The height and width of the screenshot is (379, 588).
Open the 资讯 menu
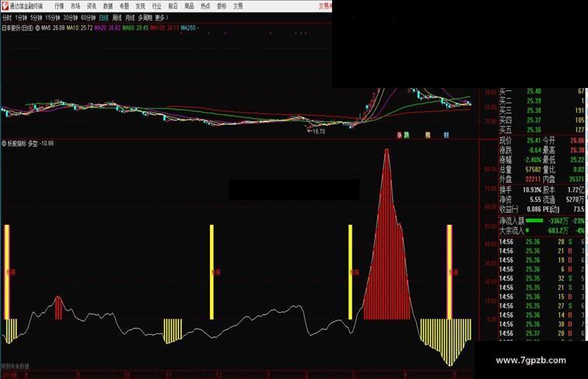point(92,6)
